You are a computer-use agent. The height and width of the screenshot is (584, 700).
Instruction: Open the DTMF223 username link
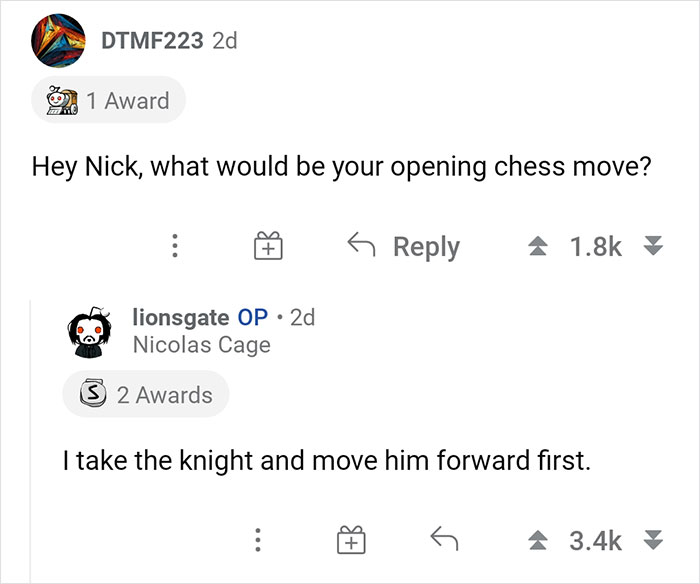[x=152, y=41]
